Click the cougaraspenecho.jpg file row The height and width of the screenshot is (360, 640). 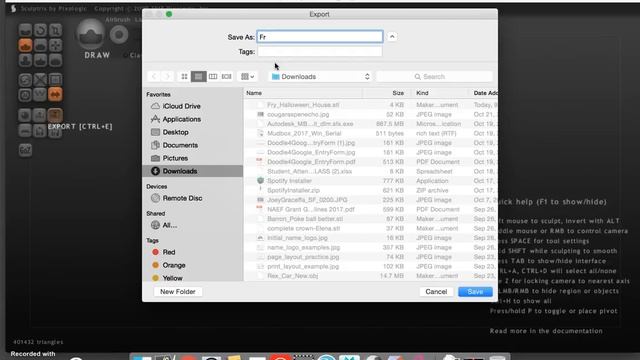(371, 115)
